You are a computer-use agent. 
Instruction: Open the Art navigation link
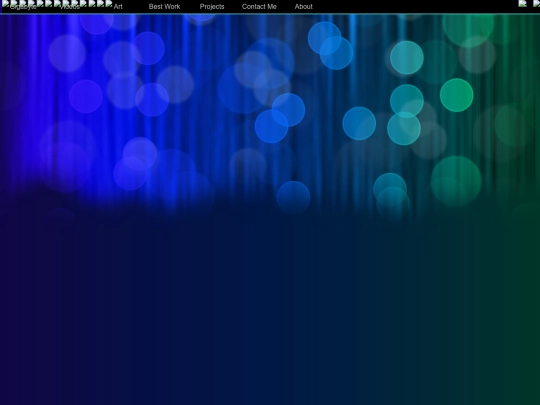[118, 7]
